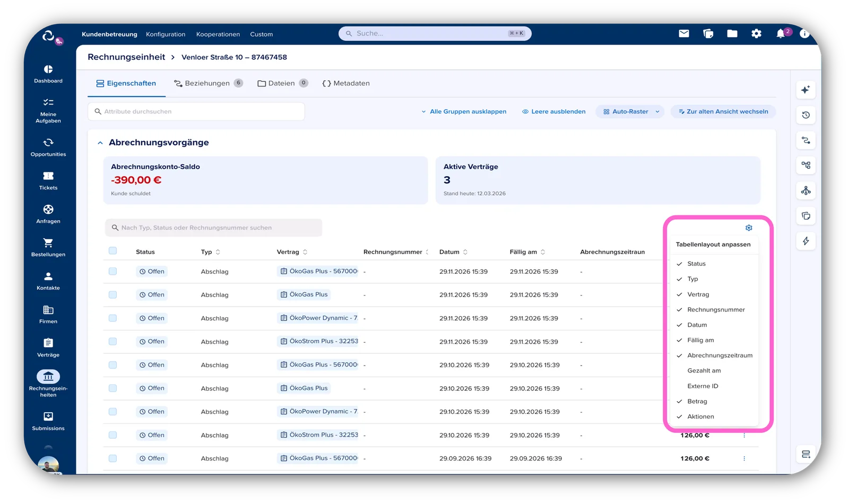Click the app logo in top left
849x504 pixels.
pos(48,36)
